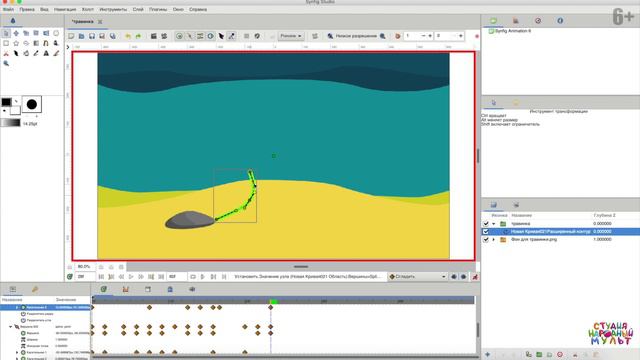
Task: Click the 80.0% zoom field
Action: pyautogui.click(x=84, y=267)
